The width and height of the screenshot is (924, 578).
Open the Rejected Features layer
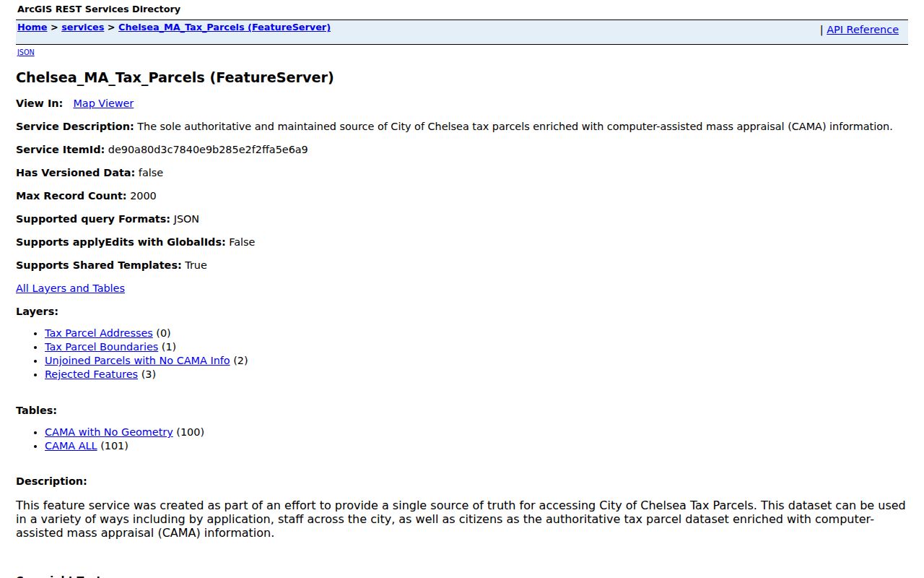[x=91, y=374]
